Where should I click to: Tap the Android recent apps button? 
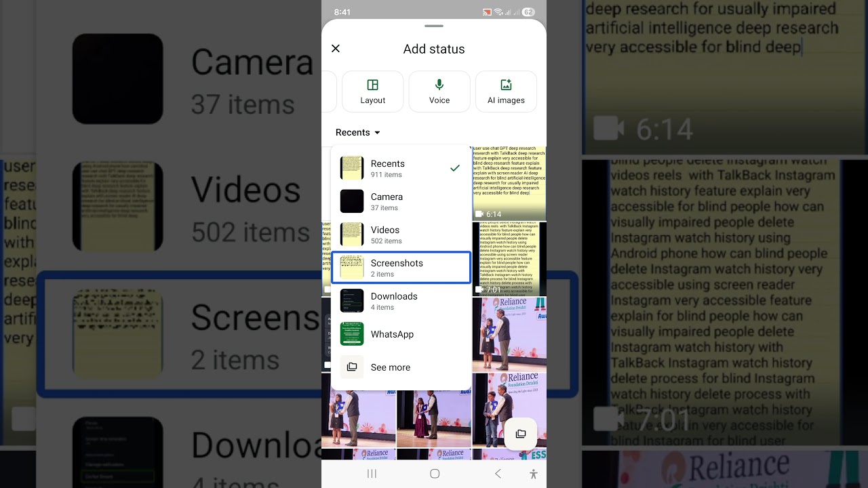pos(372,474)
